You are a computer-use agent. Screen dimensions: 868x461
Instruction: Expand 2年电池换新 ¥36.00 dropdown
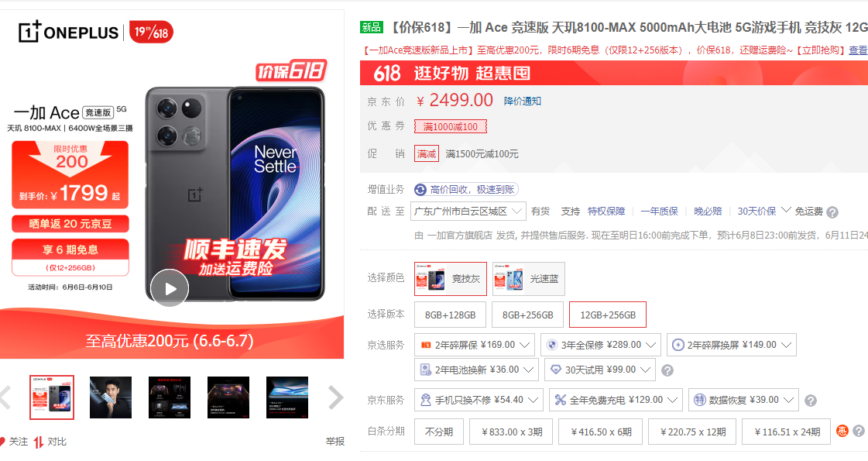pyautogui.click(x=477, y=370)
